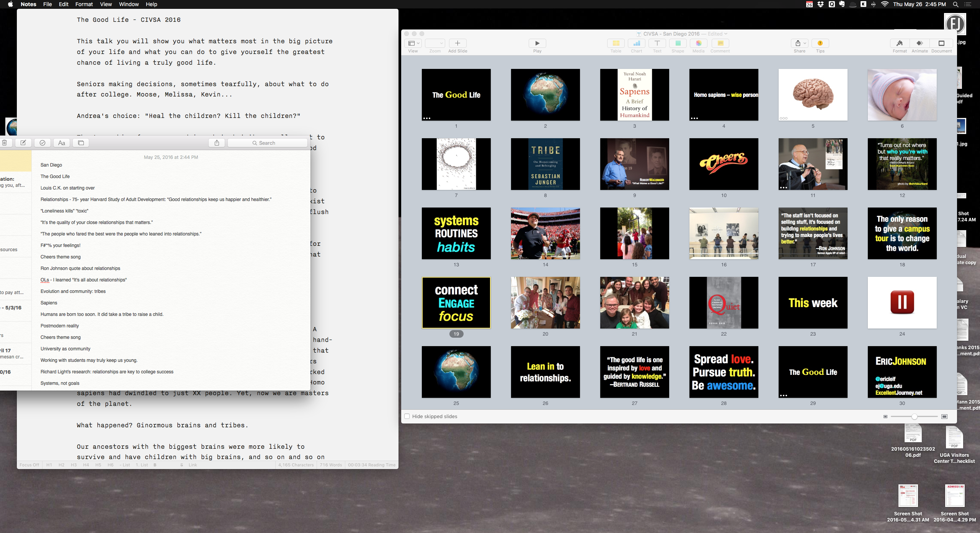980x533 pixels.
Task: Turn Focus mode on in Notes
Action: tap(29, 465)
